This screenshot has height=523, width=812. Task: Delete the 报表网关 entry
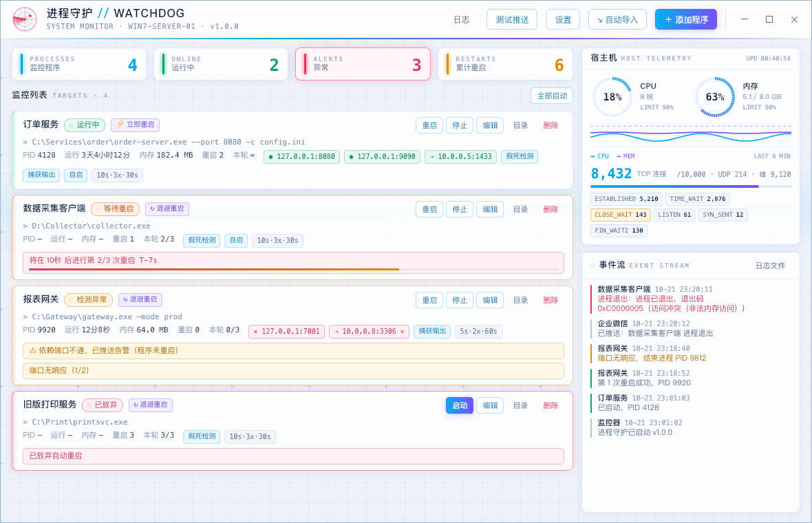coord(551,300)
